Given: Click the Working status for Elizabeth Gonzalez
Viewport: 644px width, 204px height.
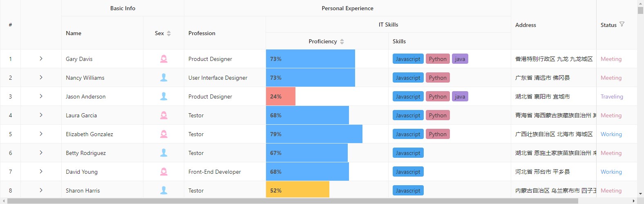Looking at the screenshot, I should click(611, 134).
